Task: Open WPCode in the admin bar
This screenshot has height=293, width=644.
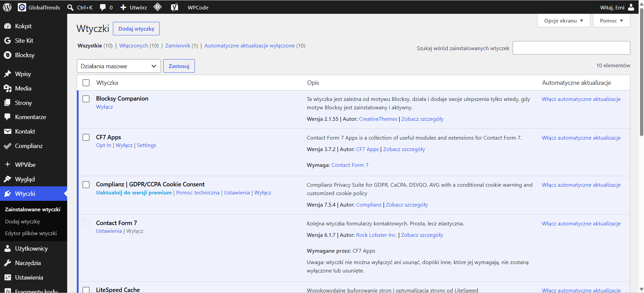Action: 198,7
